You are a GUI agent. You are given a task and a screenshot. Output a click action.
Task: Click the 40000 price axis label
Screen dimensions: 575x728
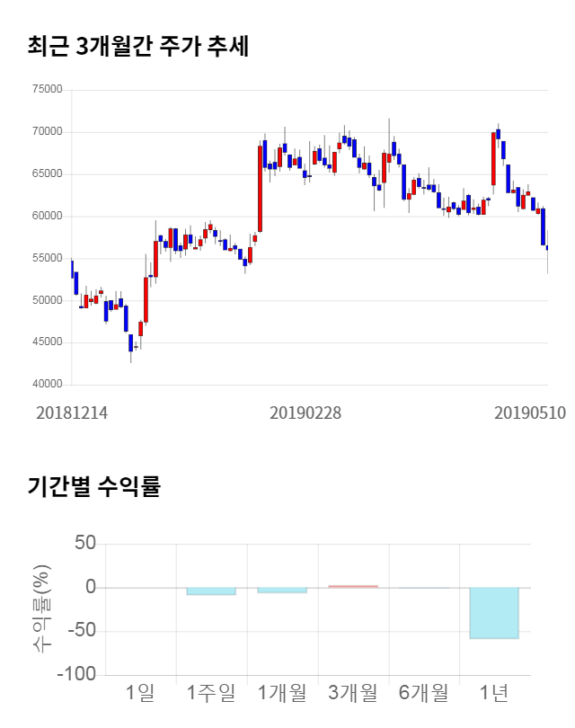47,385
